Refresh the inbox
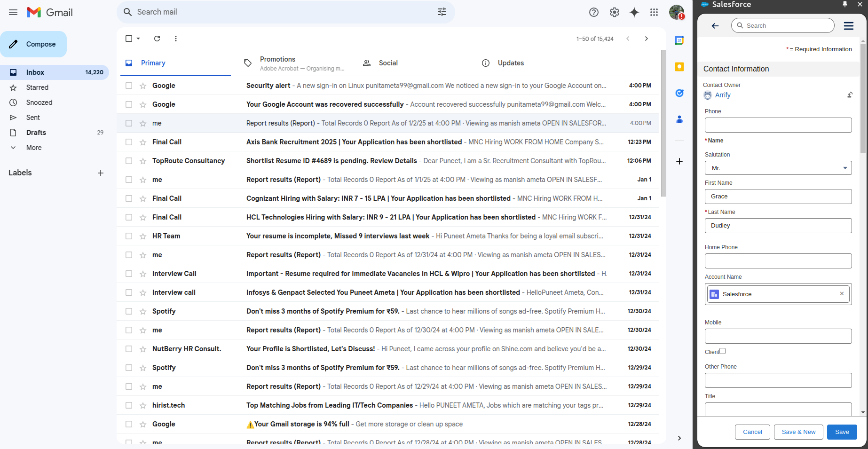868x449 pixels. [x=157, y=39]
